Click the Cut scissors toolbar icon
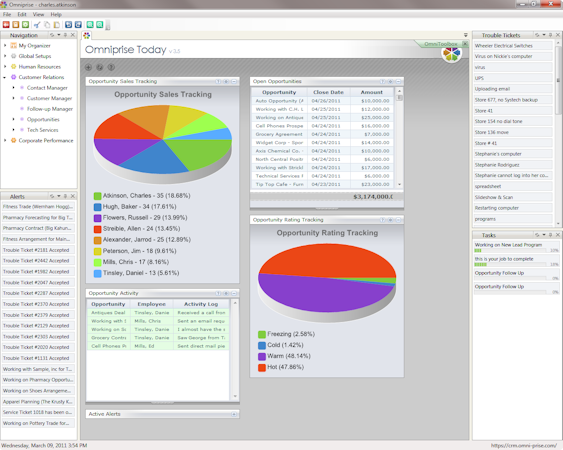This screenshot has width=563, height=450. pyautogui.click(x=37, y=24)
